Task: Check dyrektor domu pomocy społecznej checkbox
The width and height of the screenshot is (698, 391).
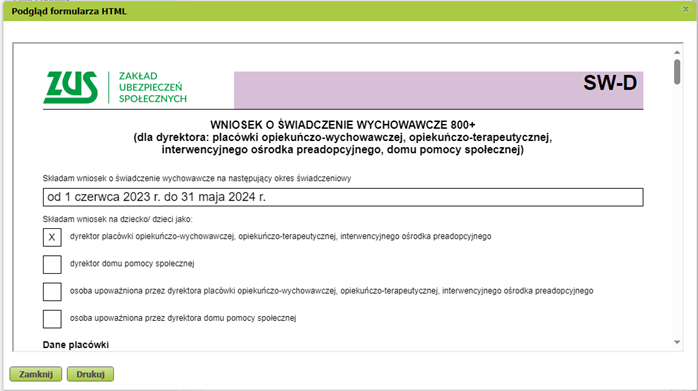Action: (52, 265)
